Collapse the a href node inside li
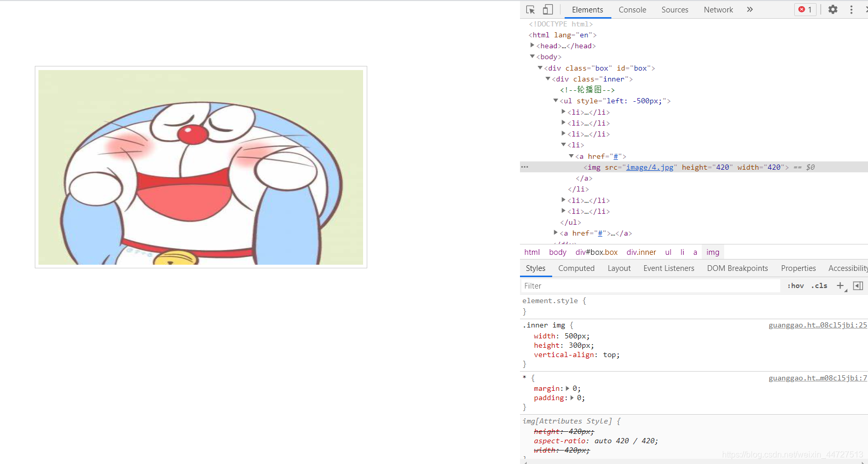 571,156
